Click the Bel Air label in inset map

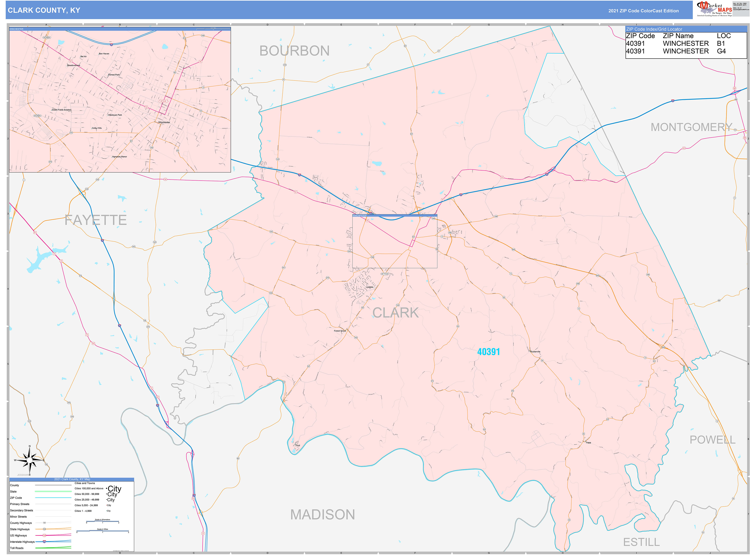[83, 56]
